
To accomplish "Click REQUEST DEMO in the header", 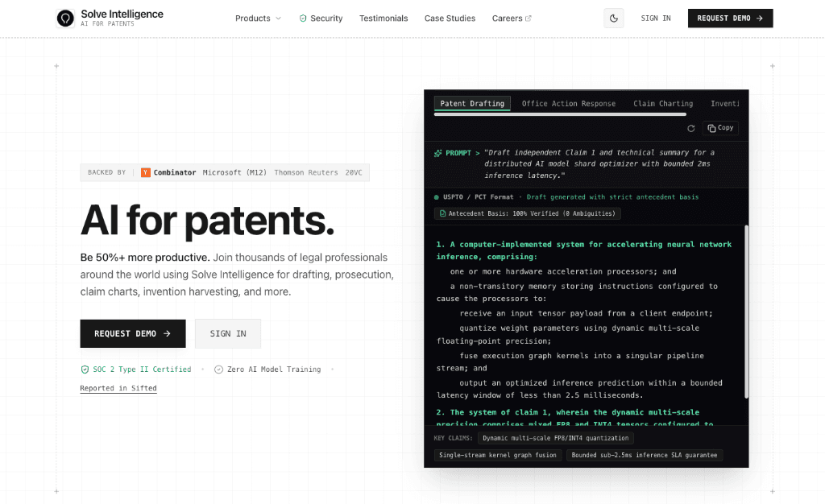I will click(730, 19).
